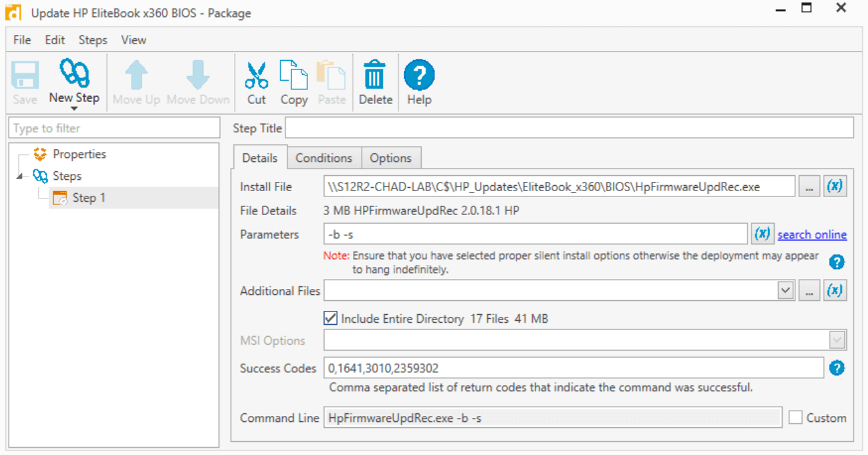Select Step 1 in the tree

89,198
